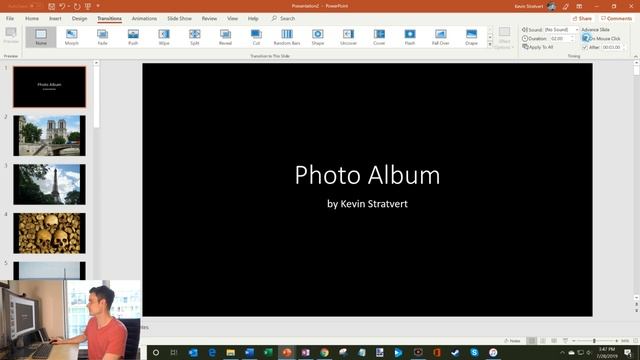Open the Comments pane
640x360 pixels.
click(617, 19)
